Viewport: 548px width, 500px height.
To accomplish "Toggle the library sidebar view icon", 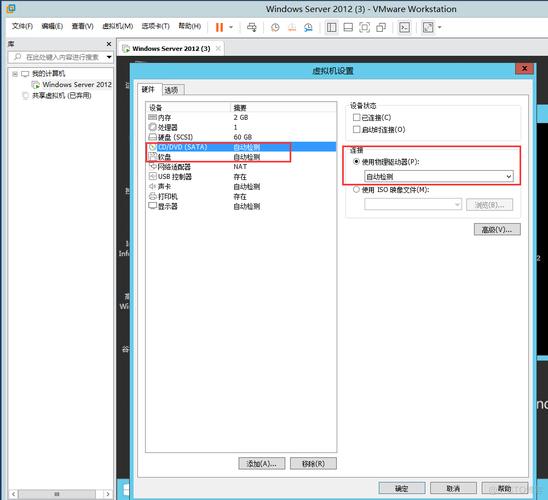I will 332,27.
